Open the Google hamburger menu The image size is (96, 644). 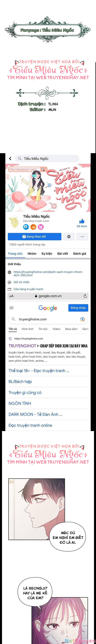pos(11,308)
